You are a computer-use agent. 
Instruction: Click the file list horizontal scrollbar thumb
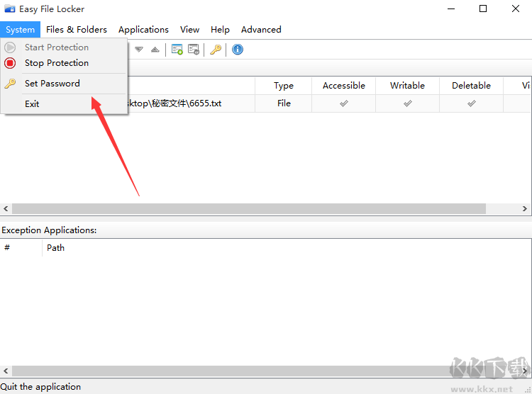coord(249,208)
